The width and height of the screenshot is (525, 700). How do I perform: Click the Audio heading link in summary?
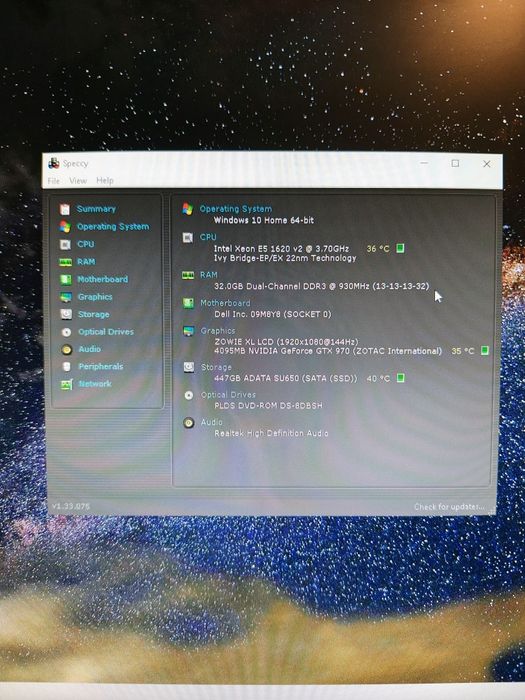(x=212, y=422)
